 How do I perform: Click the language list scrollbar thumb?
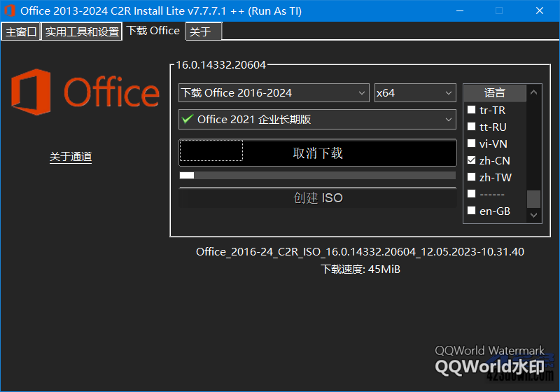(x=533, y=199)
